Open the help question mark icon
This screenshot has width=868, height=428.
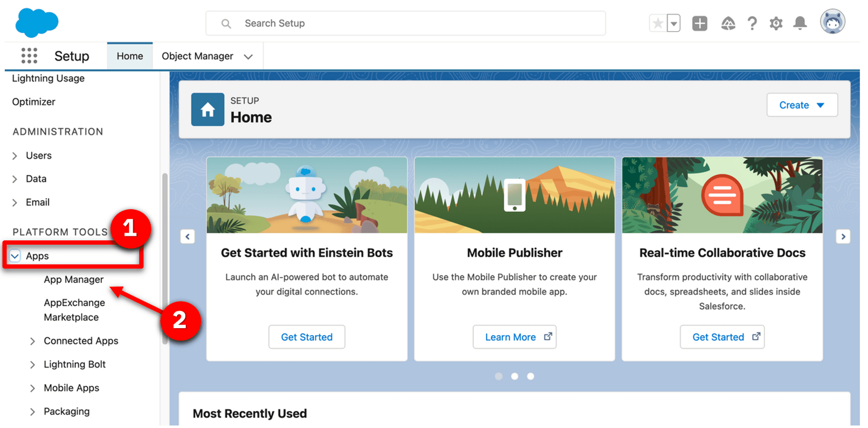point(752,24)
